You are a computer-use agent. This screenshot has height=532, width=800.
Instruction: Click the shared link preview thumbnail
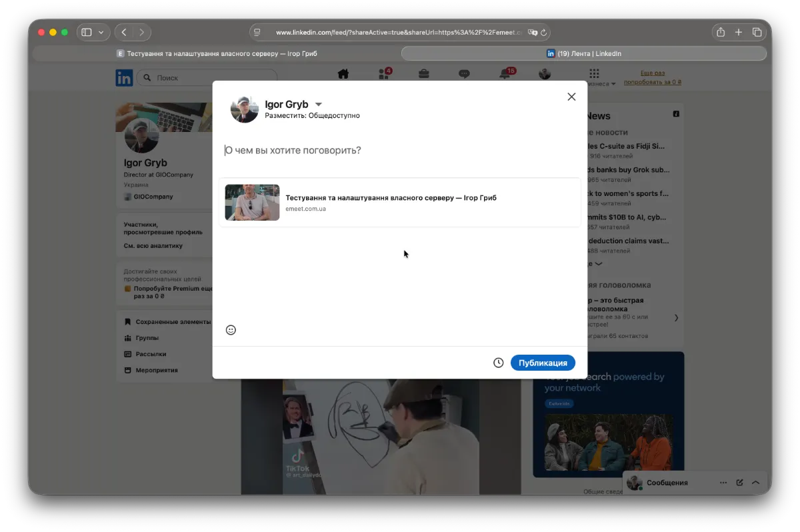pyautogui.click(x=252, y=203)
